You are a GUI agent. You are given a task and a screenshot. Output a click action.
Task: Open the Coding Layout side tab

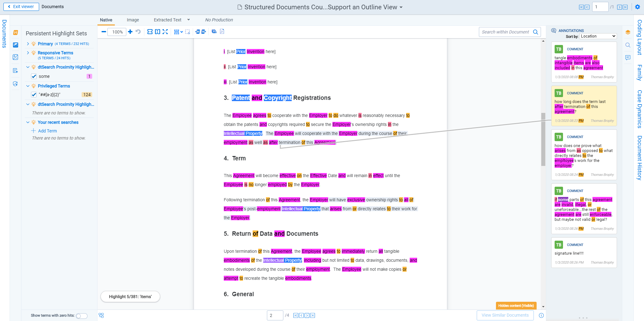(x=639, y=38)
